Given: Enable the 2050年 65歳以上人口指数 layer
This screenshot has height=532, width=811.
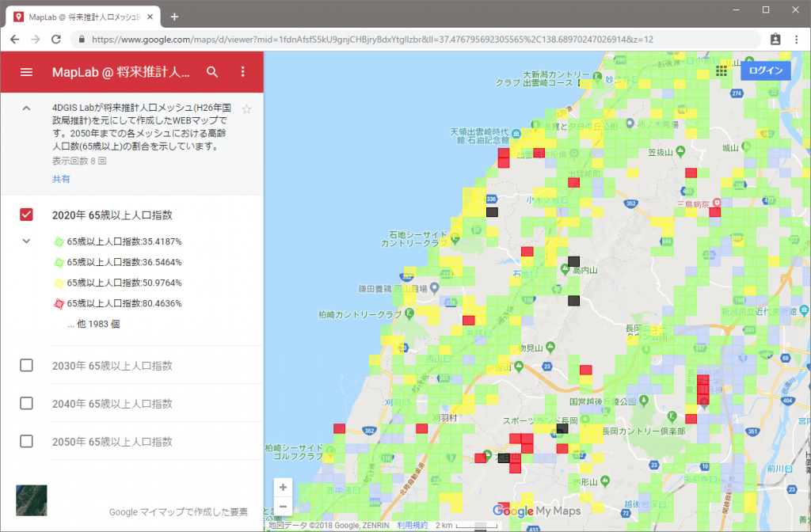Looking at the screenshot, I should pyautogui.click(x=26, y=442).
